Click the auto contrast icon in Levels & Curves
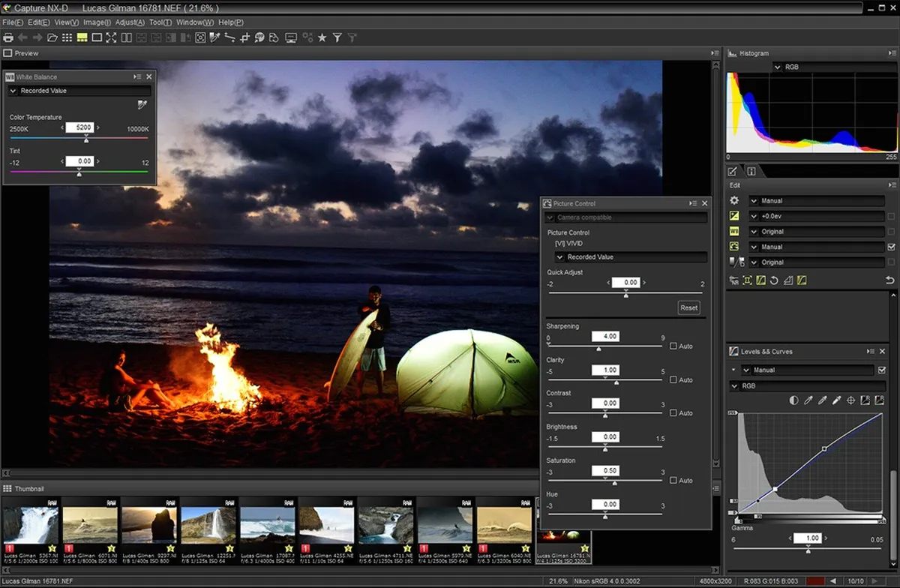 [x=794, y=400]
